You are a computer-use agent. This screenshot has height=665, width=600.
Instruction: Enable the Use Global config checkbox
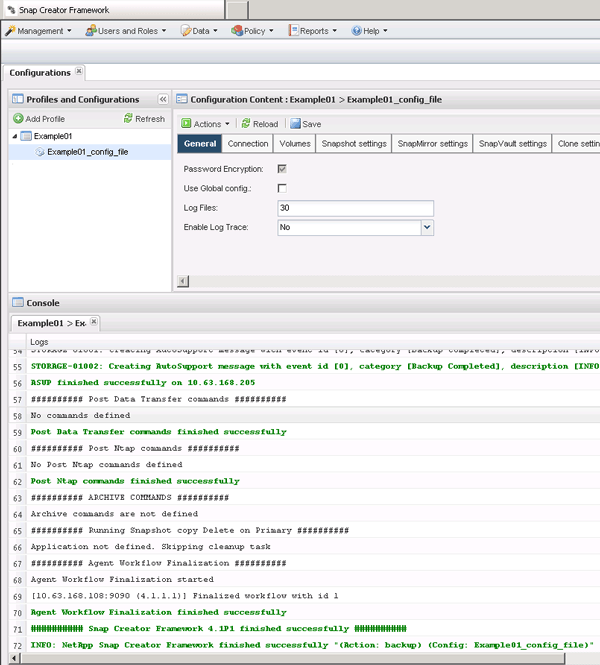(282, 188)
